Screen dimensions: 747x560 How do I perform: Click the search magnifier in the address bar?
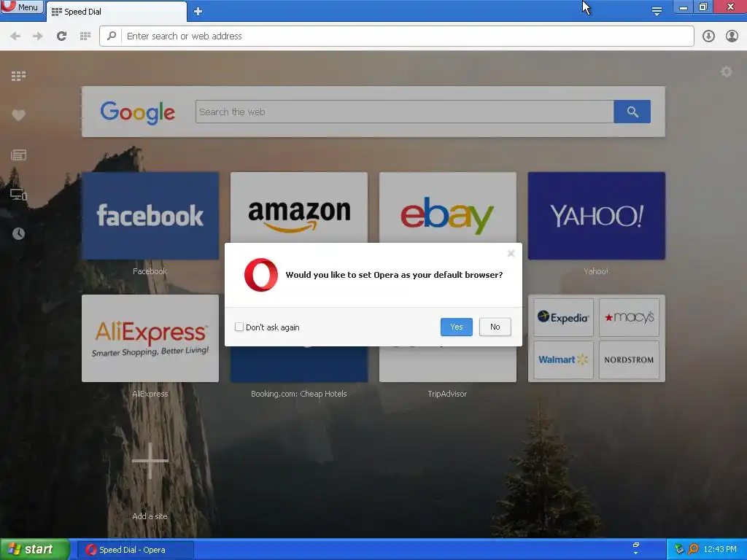tap(112, 36)
